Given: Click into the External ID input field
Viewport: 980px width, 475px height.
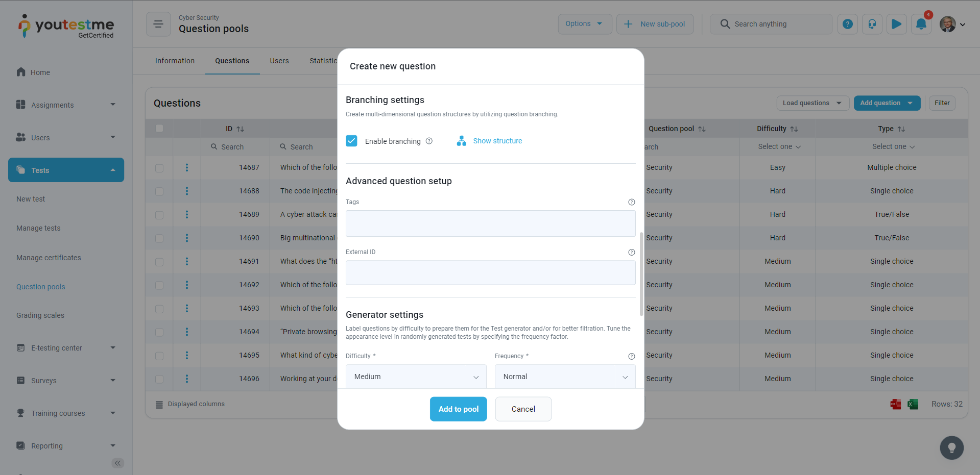Looking at the screenshot, I should (x=490, y=272).
